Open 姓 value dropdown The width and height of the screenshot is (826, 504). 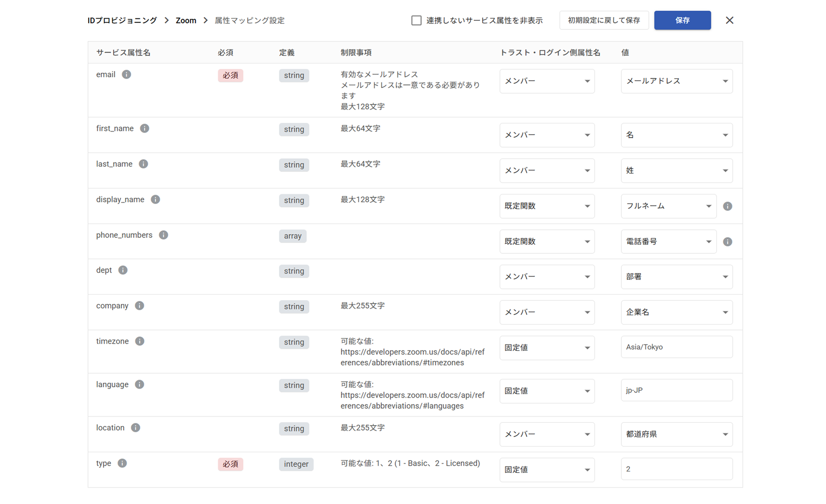[x=677, y=171]
